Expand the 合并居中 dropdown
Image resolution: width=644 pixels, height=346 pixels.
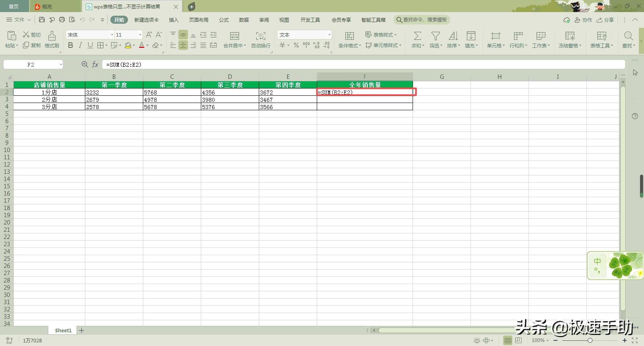(245, 45)
